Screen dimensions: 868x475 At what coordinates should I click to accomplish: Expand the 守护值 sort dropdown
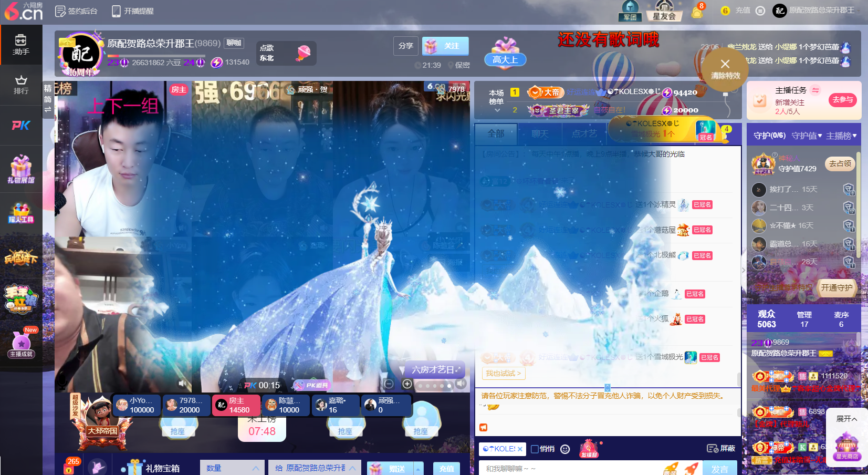click(x=807, y=136)
